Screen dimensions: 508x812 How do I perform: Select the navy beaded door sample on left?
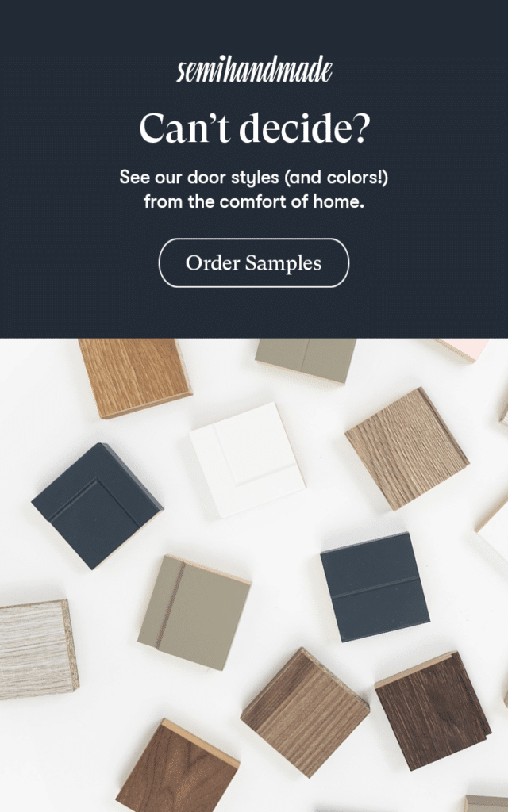pyautogui.click(x=97, y=505)
